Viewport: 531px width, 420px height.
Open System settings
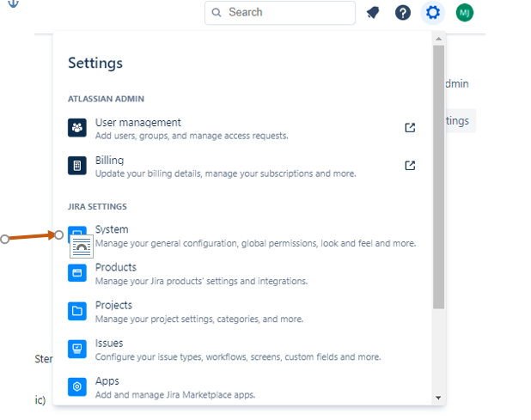241,236
